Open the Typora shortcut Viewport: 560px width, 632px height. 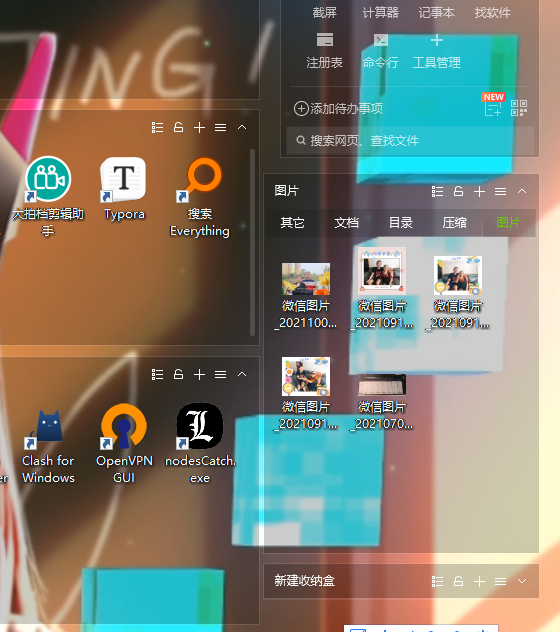tap(124, 189)
